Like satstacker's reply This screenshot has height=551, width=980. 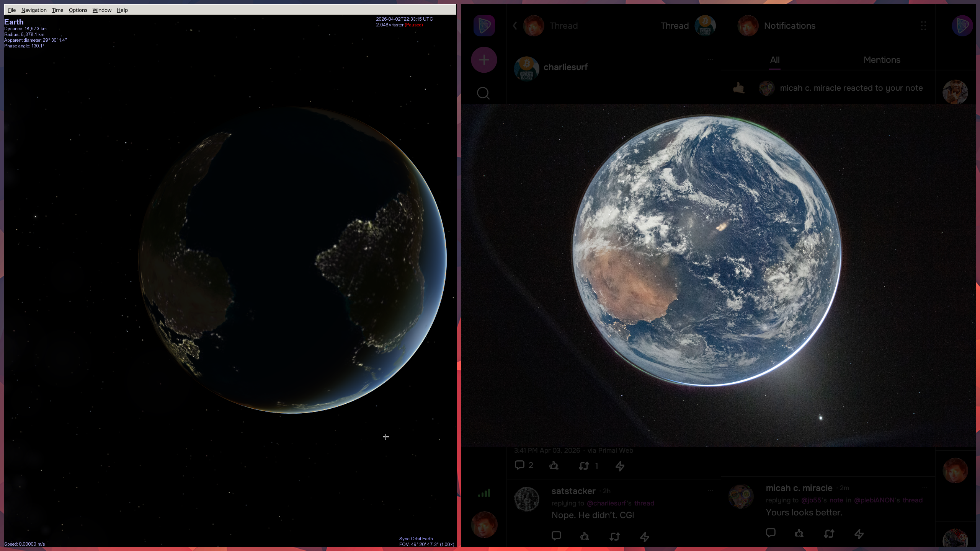(585, 536)
